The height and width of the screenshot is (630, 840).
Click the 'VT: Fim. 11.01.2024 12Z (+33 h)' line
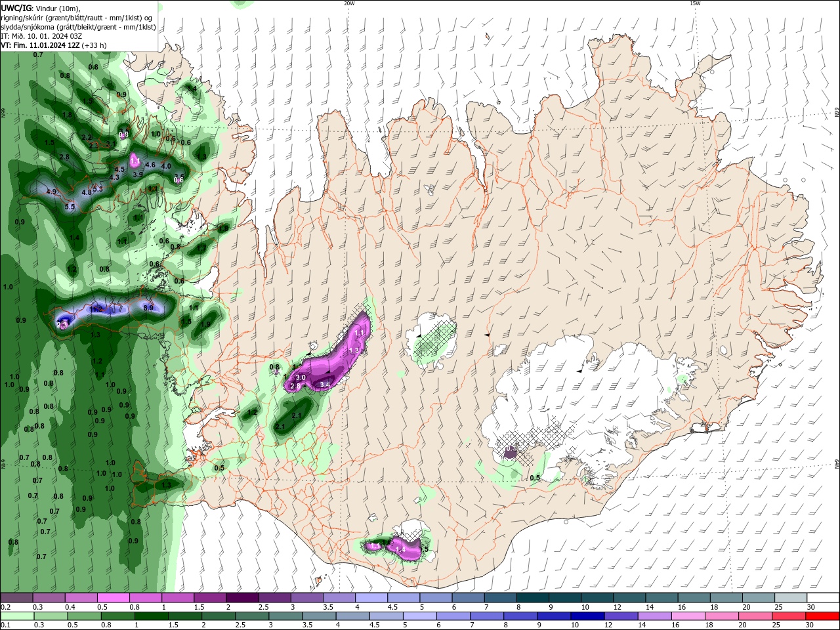click(x=54, y=45)
